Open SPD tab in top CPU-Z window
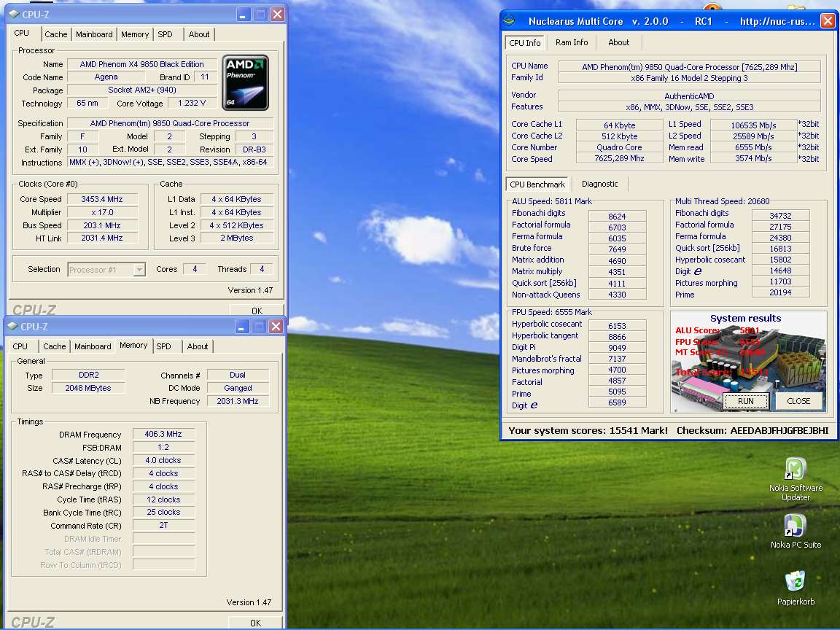The image size is (840, 630). pyautogui.click(x=165, y=34)
